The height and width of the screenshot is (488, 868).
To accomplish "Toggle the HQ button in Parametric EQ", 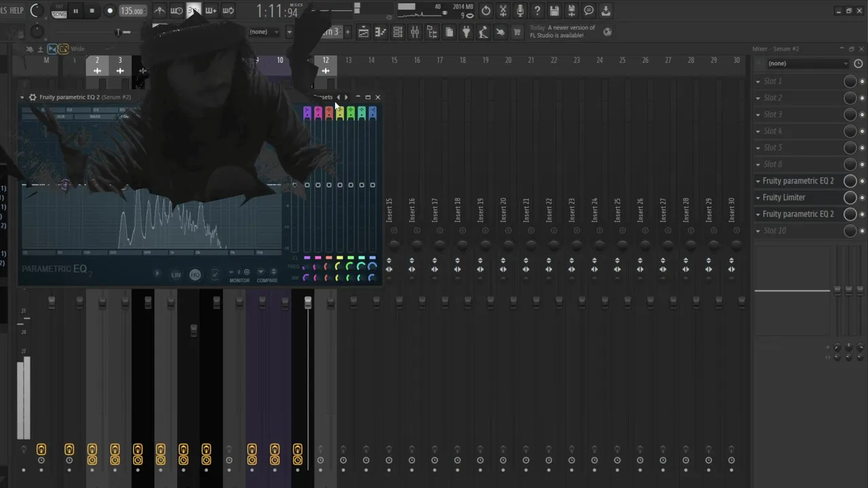I will [195, 274].
